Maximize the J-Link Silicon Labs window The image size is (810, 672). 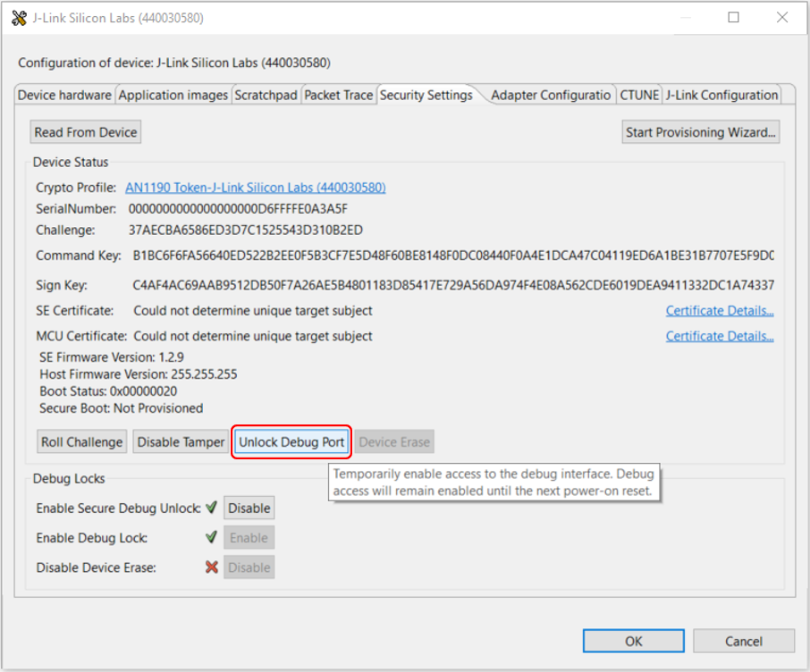(733, 18)
